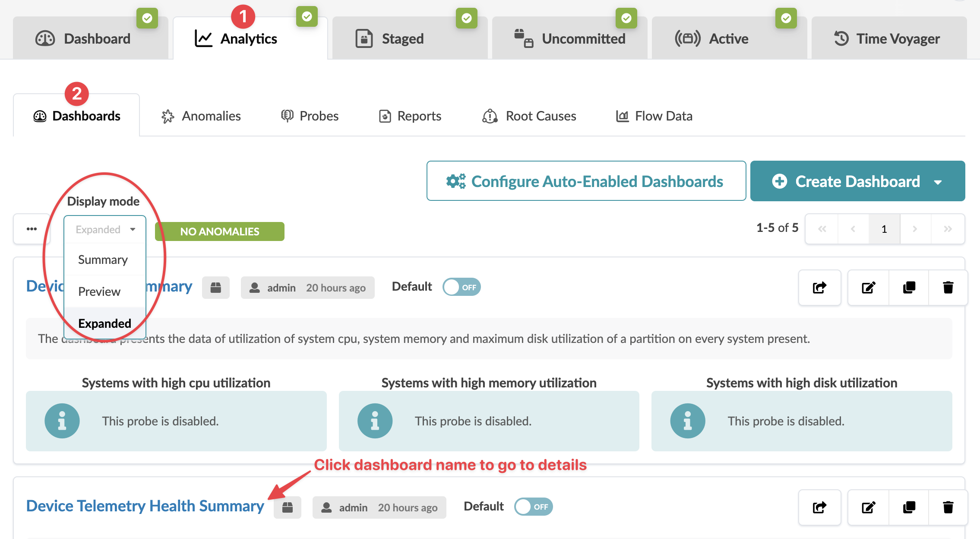
Task: Click edit icon on Device Telemetry Health Summary
Action: tap(868, 507)
